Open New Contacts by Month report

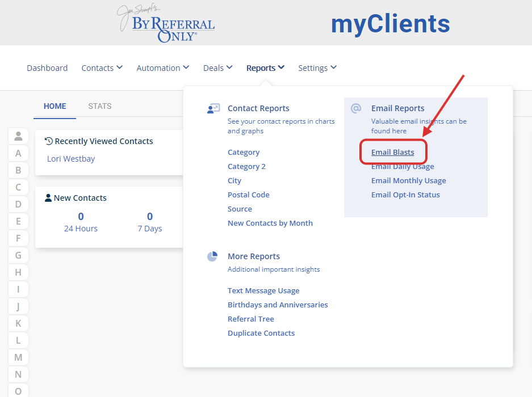pyautogui.click(x=270, y=223)
